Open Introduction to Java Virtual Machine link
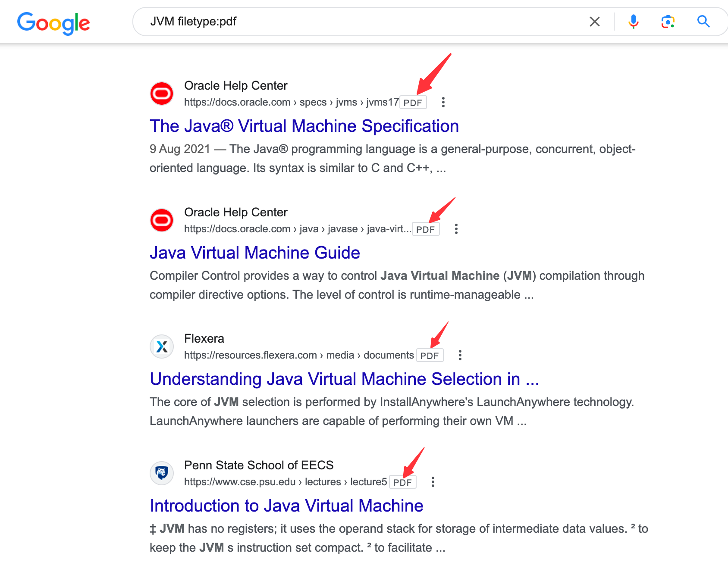728x562 pixels. (x=286, y=506)
